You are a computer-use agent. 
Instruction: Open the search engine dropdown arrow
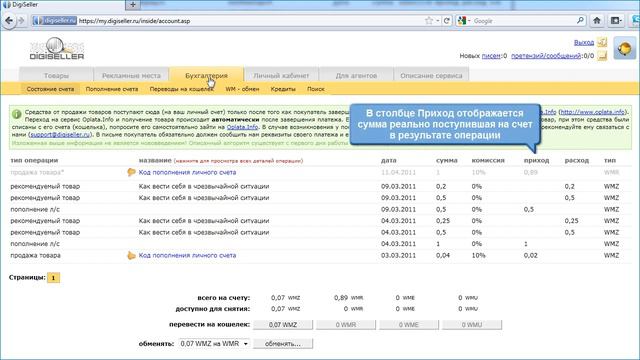(x=469, y=20)
